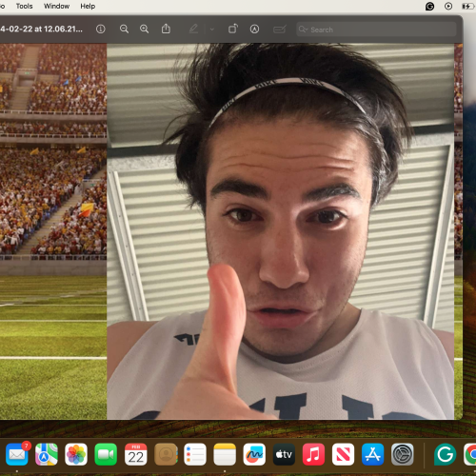This screenshot has width=476, height=476.
Task: Expand the highlight color dropdown arrow
Action: (x=212, y=30)
